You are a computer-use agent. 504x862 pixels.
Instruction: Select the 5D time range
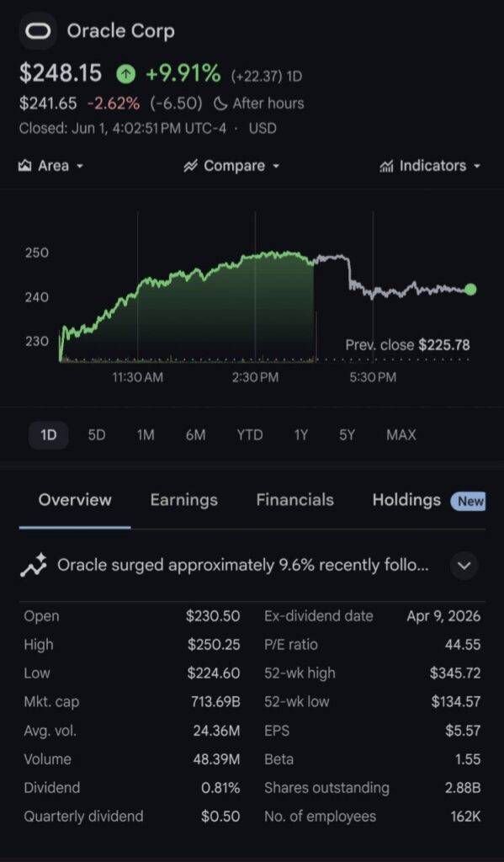(x=97, y=435)
